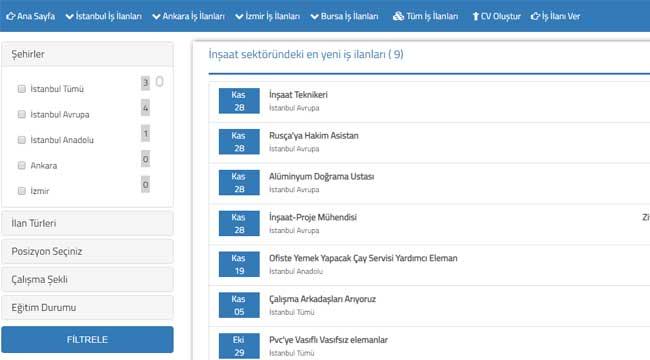
Task: Open Tüm İş İlanları page
Action: point(425,16)
